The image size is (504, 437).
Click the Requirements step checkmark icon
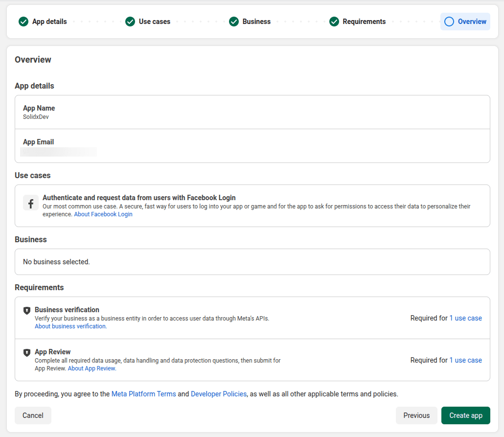(x=334, y=22)
